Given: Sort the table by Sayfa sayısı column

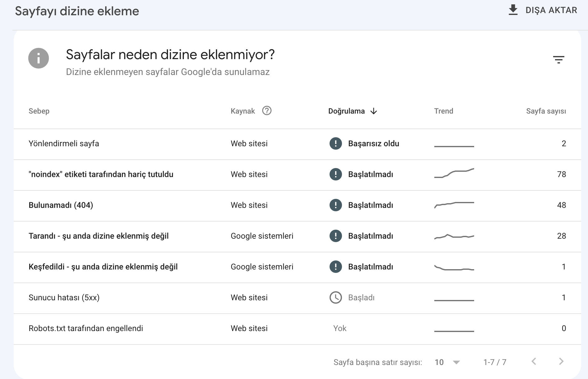Looking at the screenshot, I should click(546, 111).
